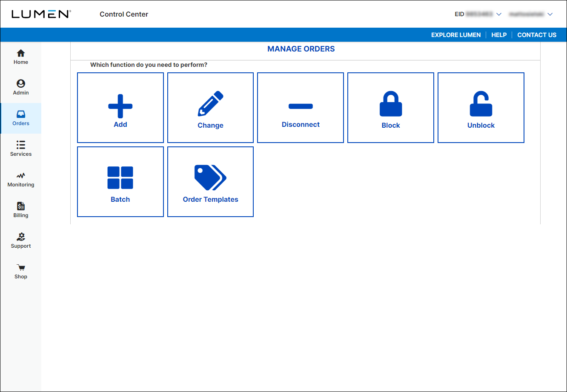
Task: Select the Disconnect label text
Action: coord(301,124)
